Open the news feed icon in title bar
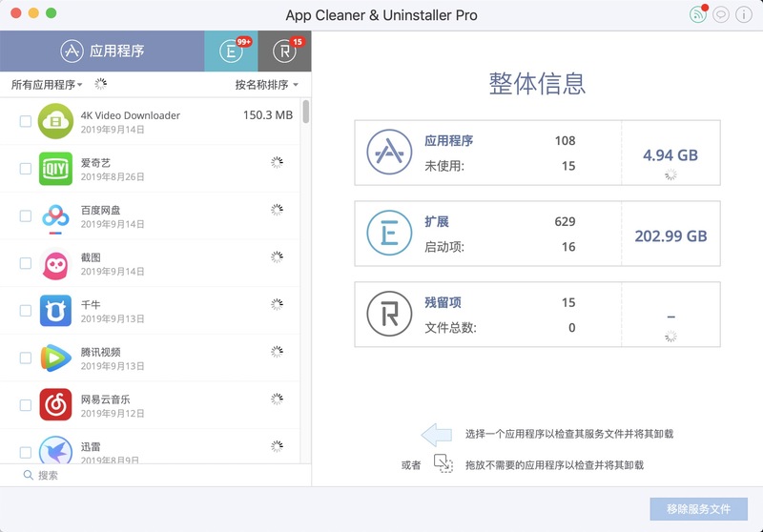Screen dimensions: 763x532 698,14
